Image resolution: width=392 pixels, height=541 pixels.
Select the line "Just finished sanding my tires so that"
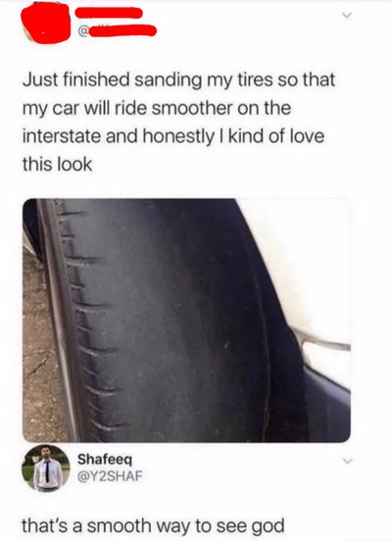point(178,80)
